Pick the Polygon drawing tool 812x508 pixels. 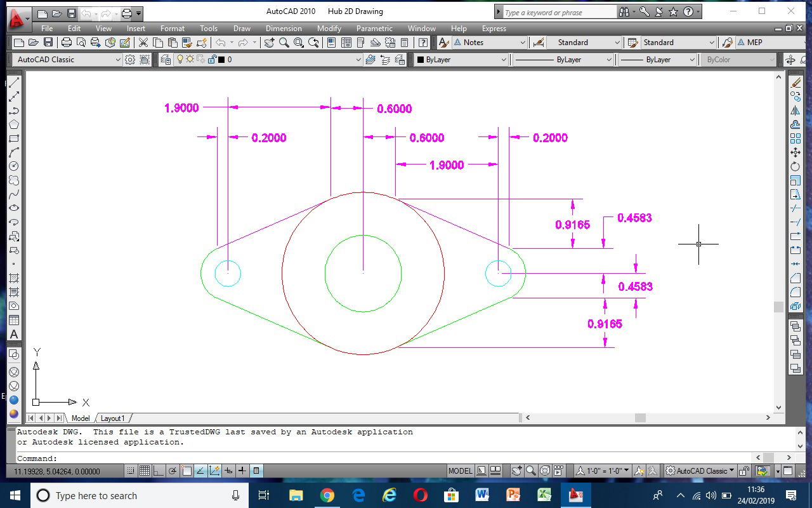(13, 124)
